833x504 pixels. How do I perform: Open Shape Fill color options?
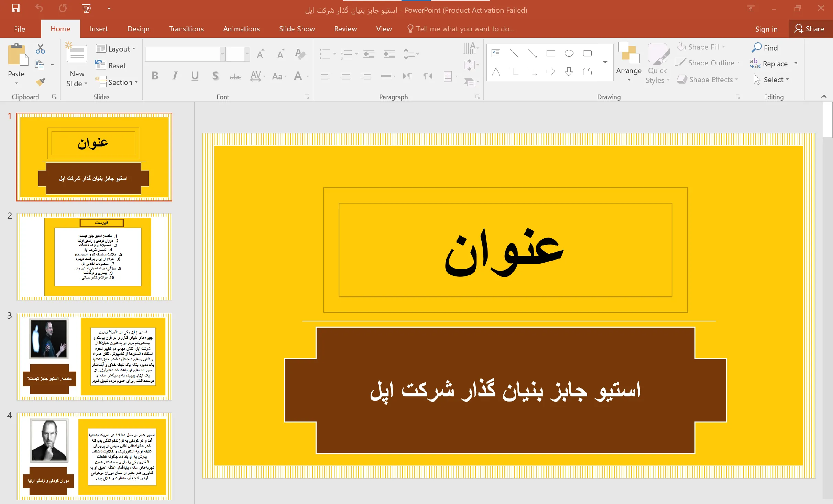(701, 47)
